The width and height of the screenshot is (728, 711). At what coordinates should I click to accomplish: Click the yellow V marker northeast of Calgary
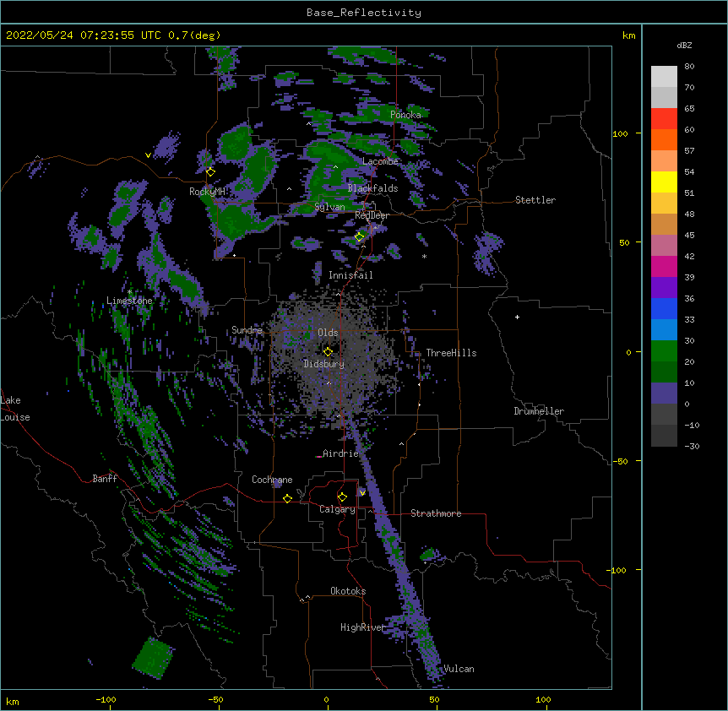click(362, 493)
